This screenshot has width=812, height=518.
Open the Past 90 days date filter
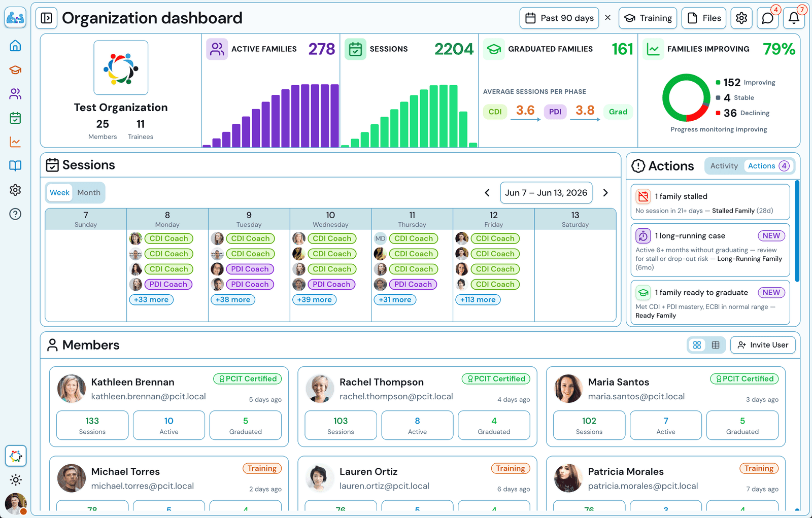pyautogui.click(x=559, y=18)
